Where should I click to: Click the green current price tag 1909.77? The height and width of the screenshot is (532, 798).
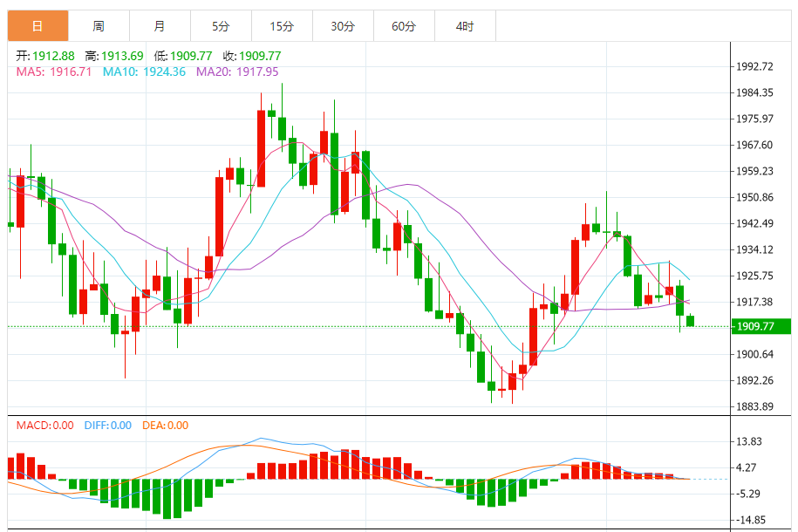(760, 326)
